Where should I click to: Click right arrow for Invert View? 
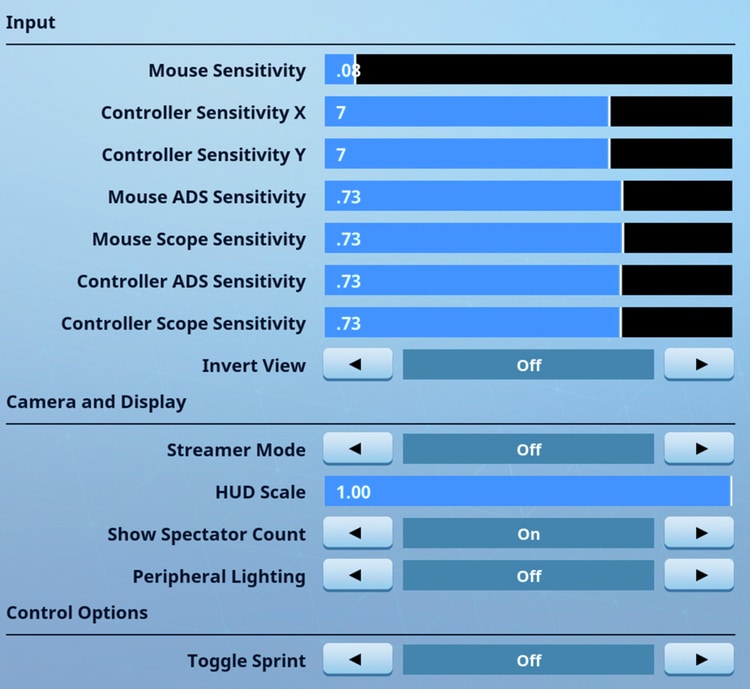coord(698,365)
